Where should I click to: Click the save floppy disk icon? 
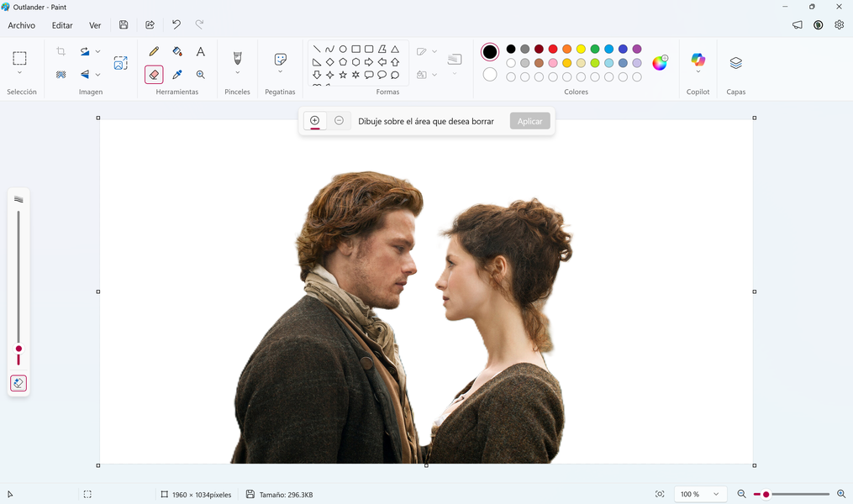tap(124, 24)
